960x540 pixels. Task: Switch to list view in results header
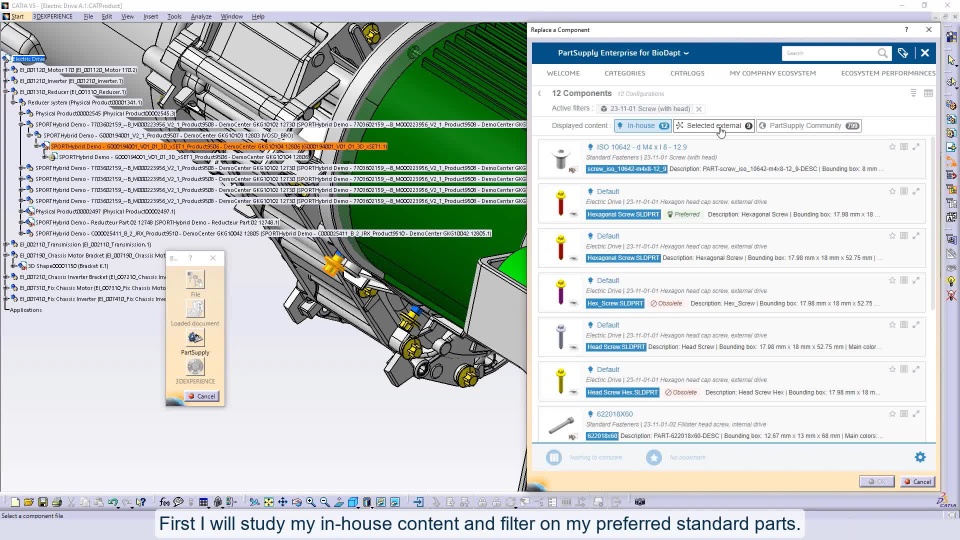(x=913, y=93)
